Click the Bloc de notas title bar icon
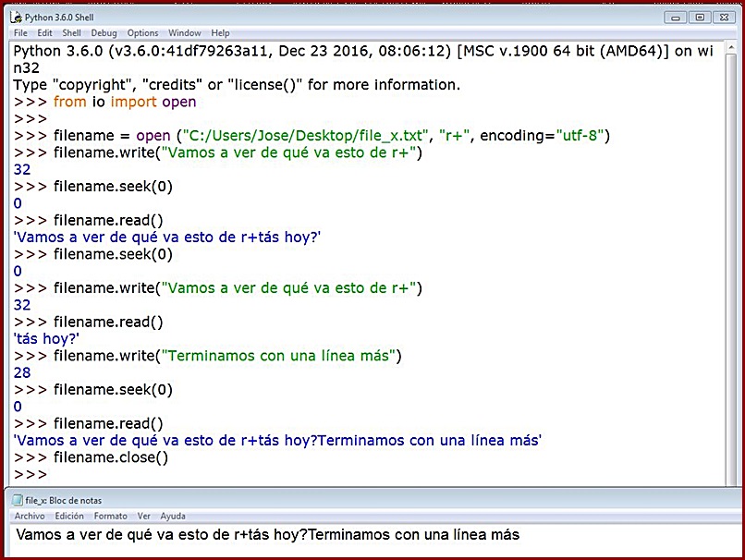 pyautogui.click(x=17, y=499)
